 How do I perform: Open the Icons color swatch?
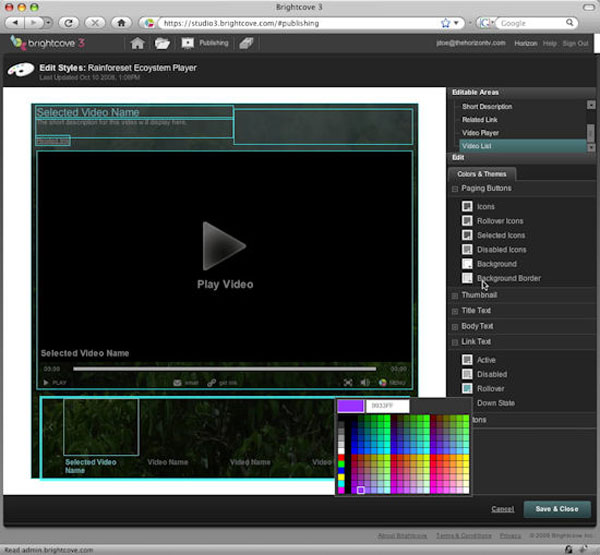[x=467, y=206]
